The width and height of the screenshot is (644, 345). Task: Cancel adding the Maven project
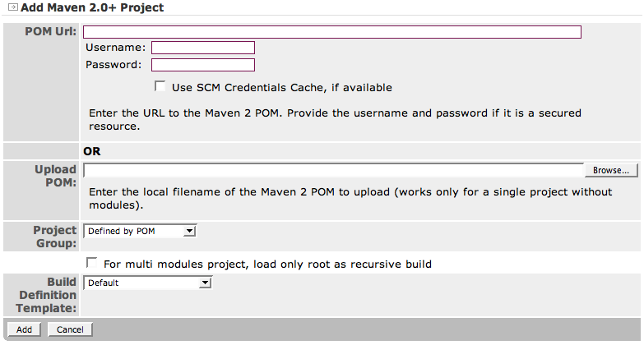(x=70, y=329)
